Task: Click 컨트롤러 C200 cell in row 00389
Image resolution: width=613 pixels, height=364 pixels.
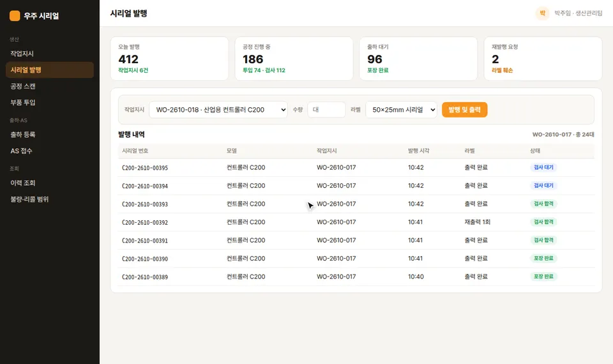Action: click(246, 277)
